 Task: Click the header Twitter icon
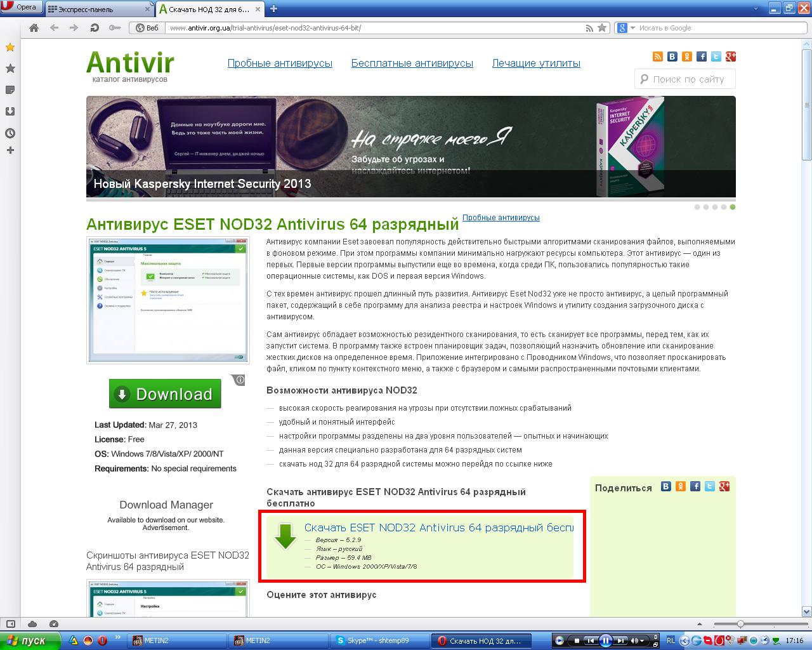pos(716,56)
